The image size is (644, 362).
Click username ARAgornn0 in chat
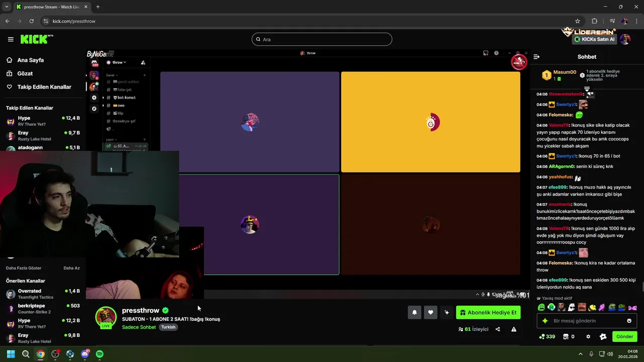[x=561, y=166]
